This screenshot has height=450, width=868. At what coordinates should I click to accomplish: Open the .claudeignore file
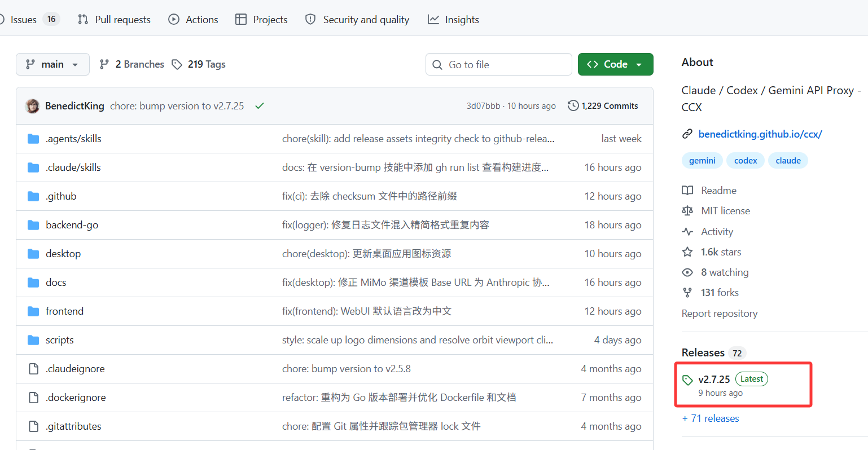[75, 369]
